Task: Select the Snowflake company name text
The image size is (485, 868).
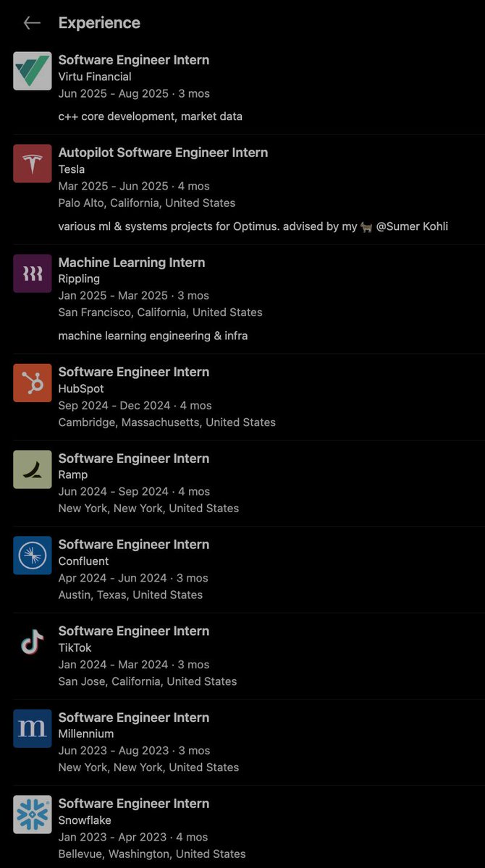Action: [x=85, y=820]
